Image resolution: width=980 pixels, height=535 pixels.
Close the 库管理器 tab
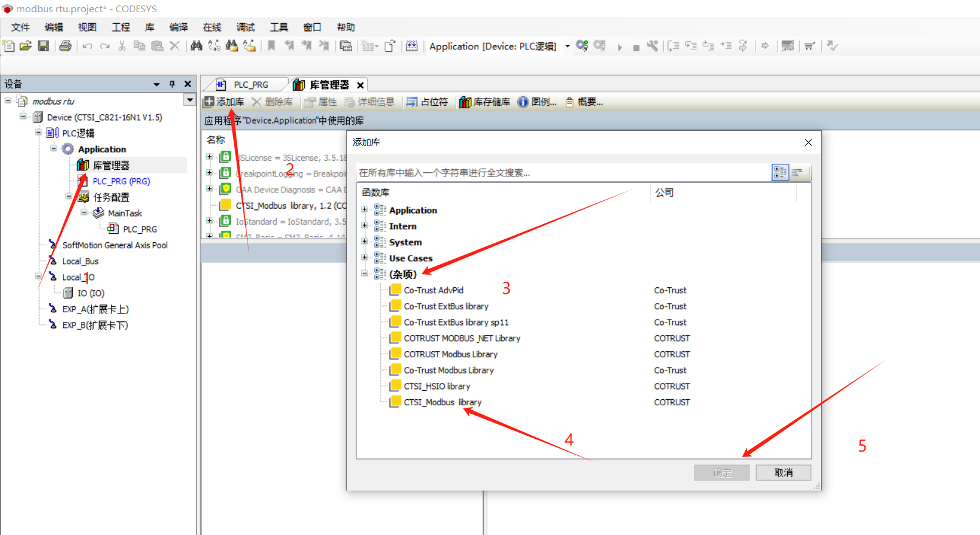360,85
